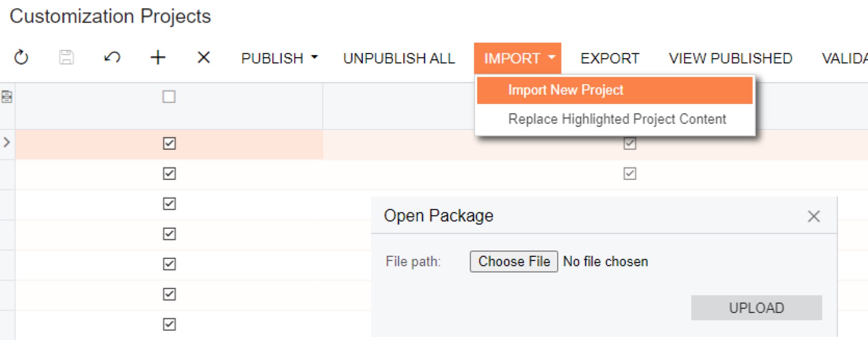Click the grid notes icon in the header row
868x340 pixels.
point(7,97)
